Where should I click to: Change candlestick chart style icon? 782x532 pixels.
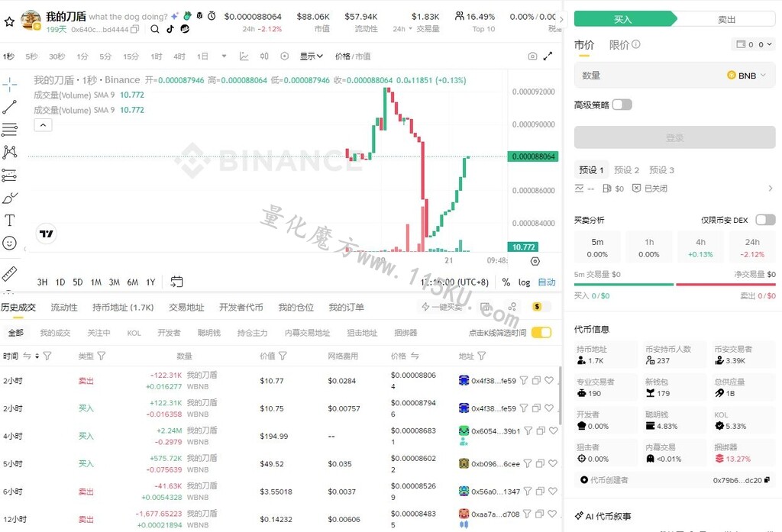264,56
